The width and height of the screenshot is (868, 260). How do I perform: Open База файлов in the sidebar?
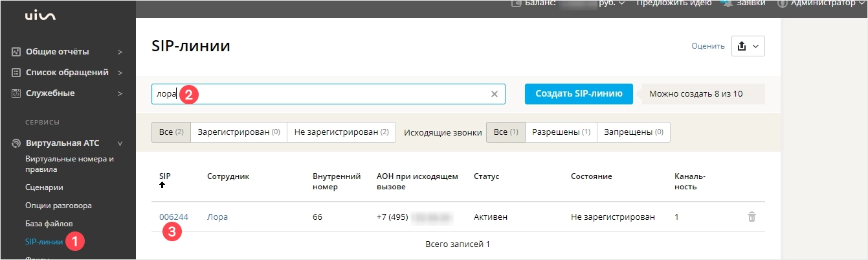[49, 224]
